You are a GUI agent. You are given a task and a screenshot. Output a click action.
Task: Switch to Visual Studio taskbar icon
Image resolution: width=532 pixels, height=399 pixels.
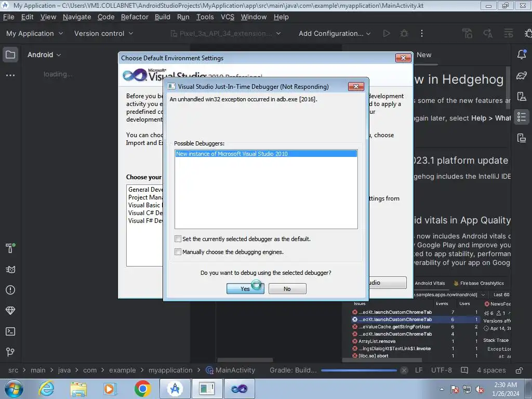[x=239, y=389]
